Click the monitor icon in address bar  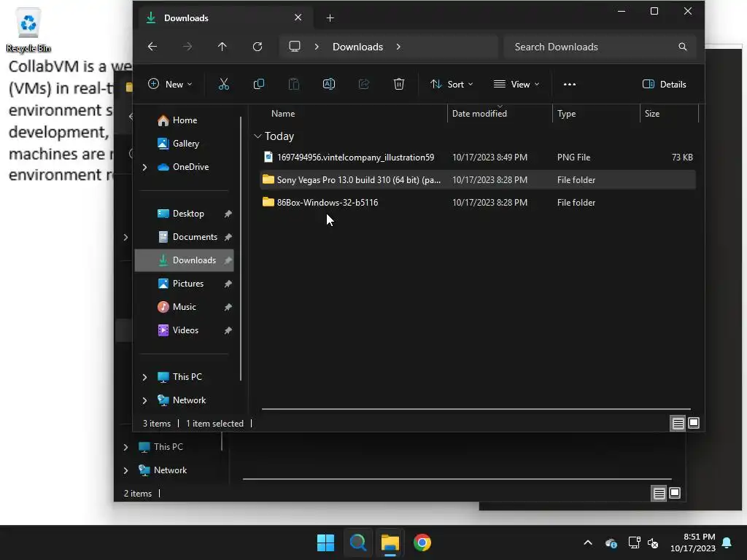[x=295, y=47]
